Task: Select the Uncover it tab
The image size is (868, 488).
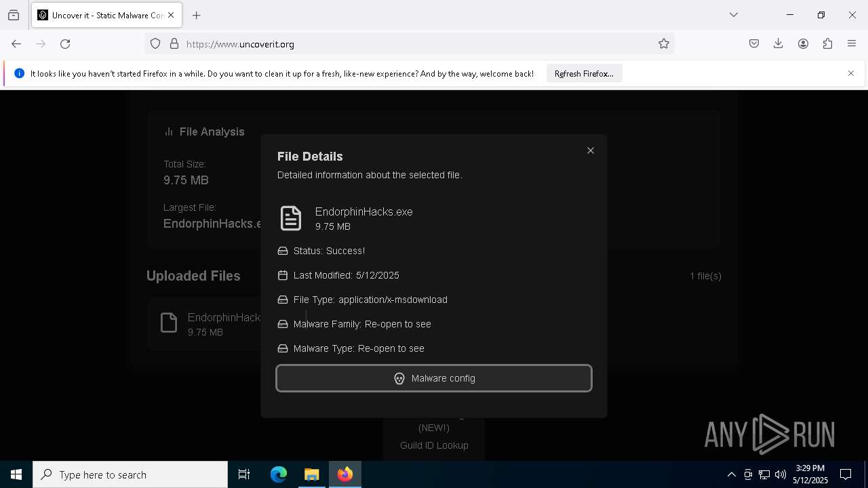Action: point(106,15)
